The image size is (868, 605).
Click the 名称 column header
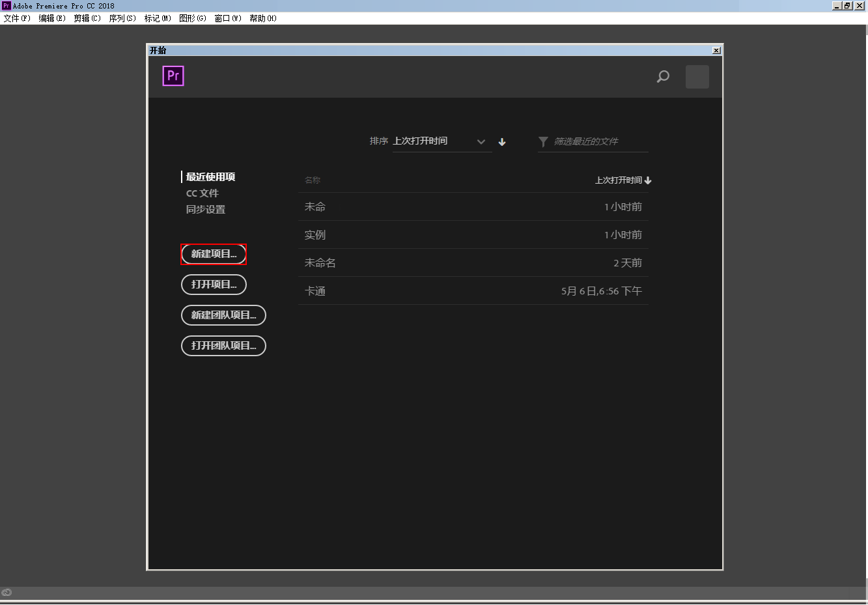tap(313, 180)
